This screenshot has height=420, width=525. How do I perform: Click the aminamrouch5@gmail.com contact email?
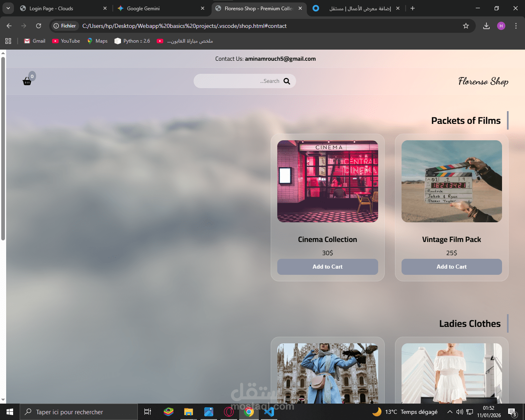pos(280,59)
